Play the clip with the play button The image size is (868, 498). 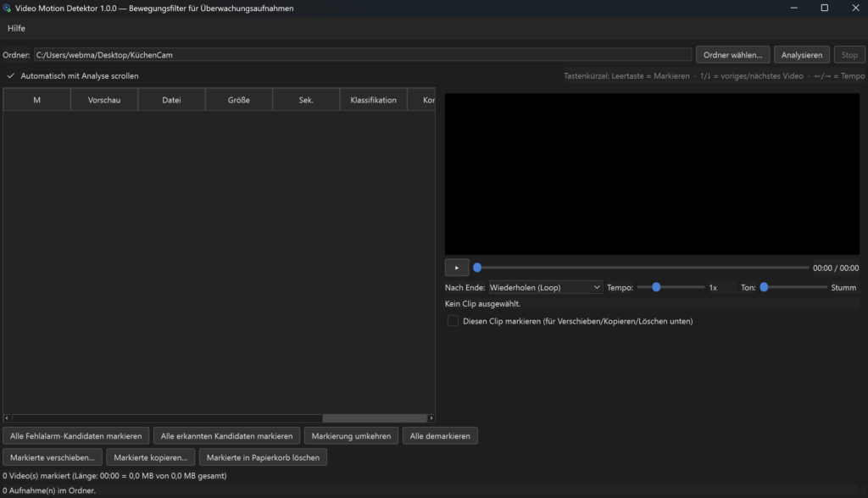[x=457, y=268]
